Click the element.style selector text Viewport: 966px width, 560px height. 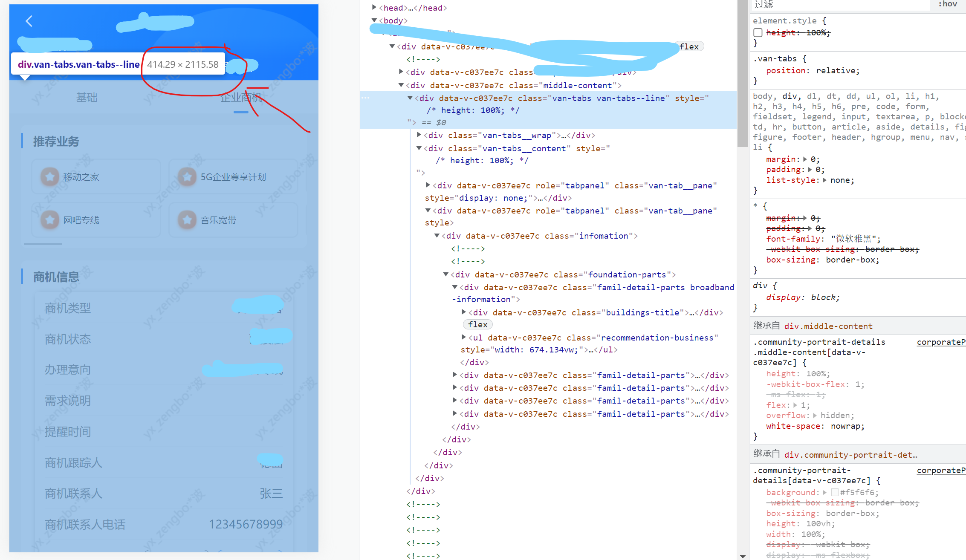(x=784, y=20)
